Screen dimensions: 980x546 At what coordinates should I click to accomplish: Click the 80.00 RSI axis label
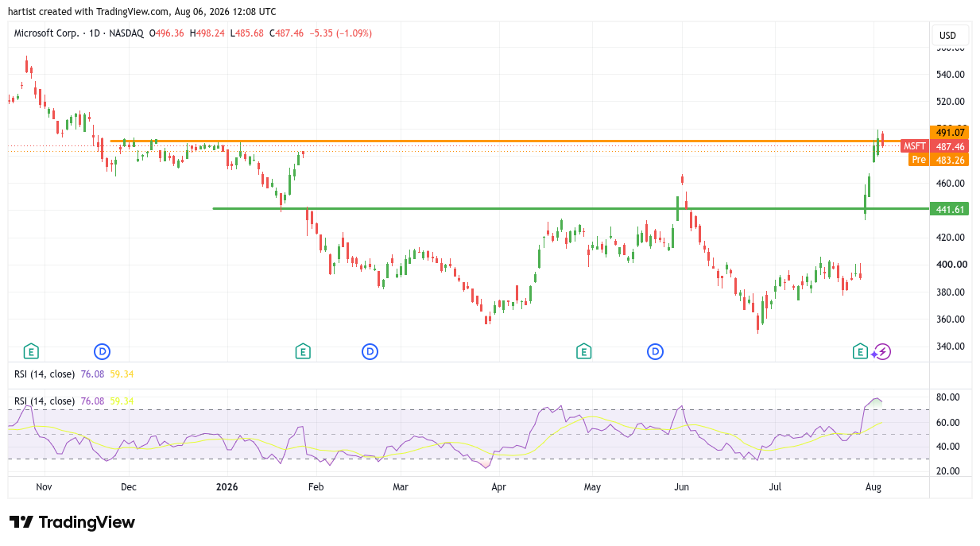948,397
